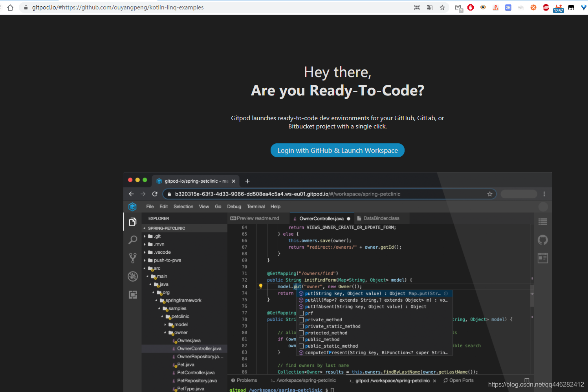Viewport: 588px width, 392px height.
Task: Open the Go menu in the IDE
Action: click(218, 207)
